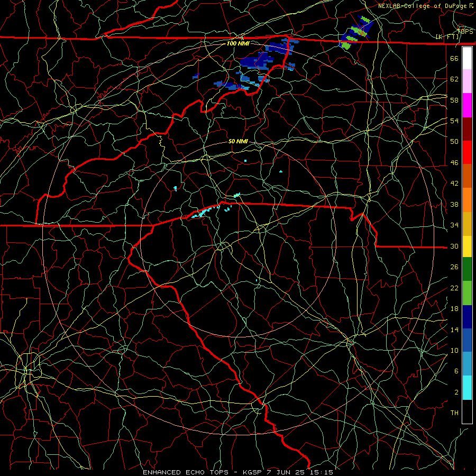The width and height of the screenshot is (476, 476).
Task: Click the bright orange legend swatch
Action: tap(467, 200)
